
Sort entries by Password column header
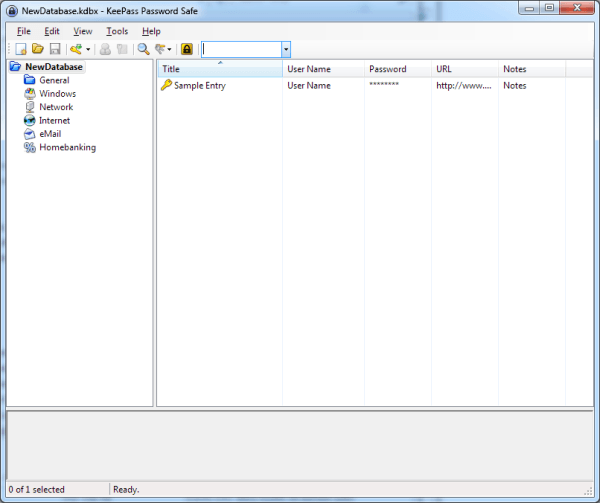pos(398,69)
